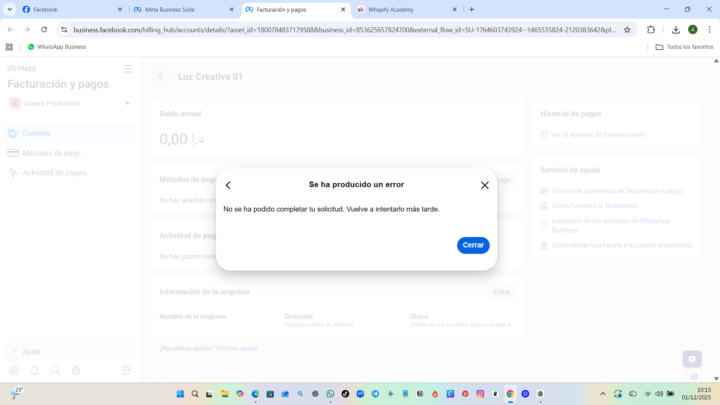Open the Windows Start menu

pyautogui.click(x=180, y=394)
